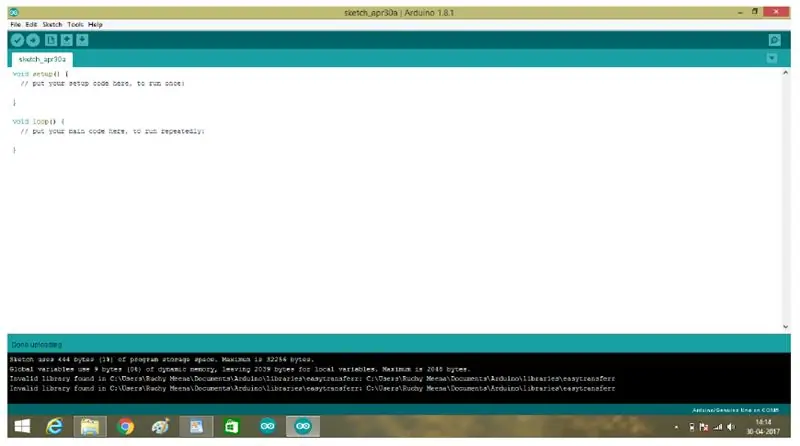Open the photo viewer taskbar icon
Image resolution: width=800 pixels, height=446 pixels.
pyautogui.click(x=196, y=426)
